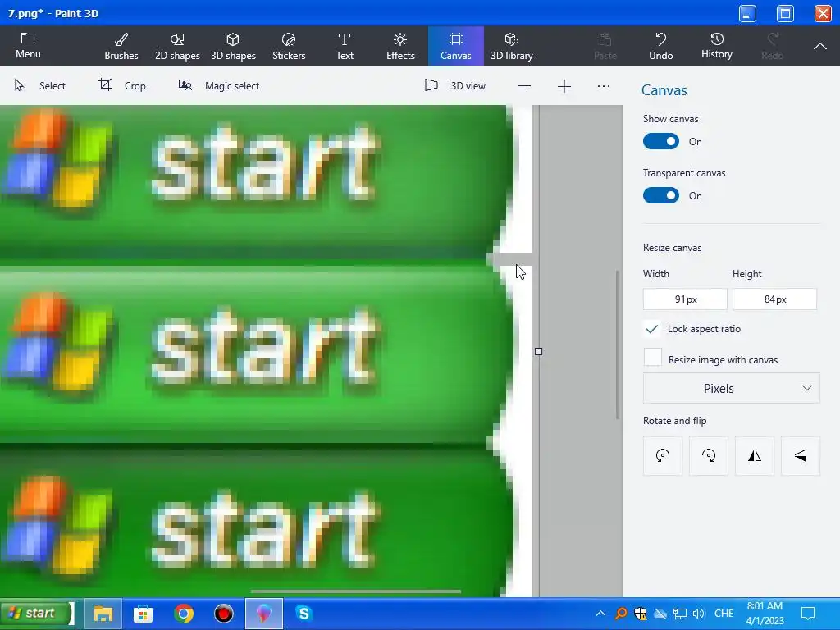The height and width of the screenshot is (630, 840).
Task: Launch Chrome from taskbar
Action: click(x=183, y=614)
